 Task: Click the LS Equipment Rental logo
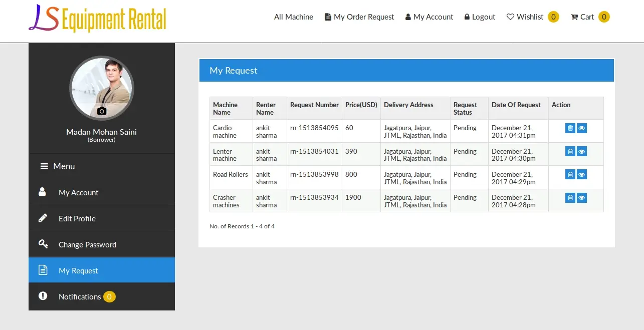97,19
